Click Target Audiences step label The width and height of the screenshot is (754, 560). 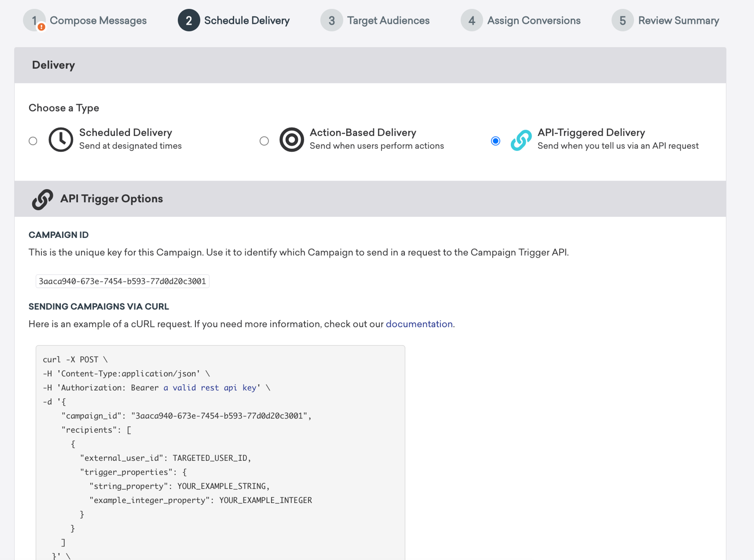click(x=388, y=20)
